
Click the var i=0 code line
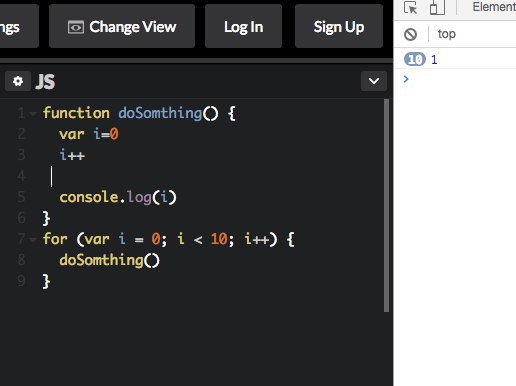click(89, 134)
